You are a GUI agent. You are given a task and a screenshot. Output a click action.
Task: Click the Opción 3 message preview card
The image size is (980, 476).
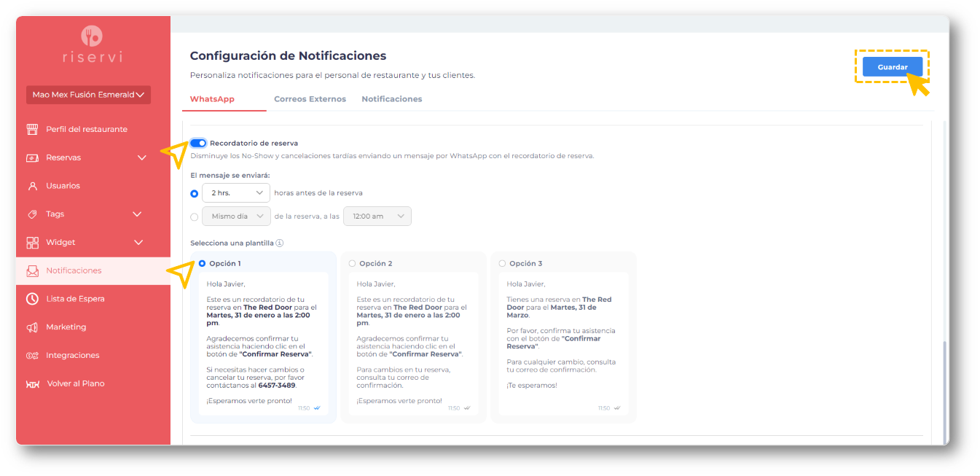(x=563, y=344)
